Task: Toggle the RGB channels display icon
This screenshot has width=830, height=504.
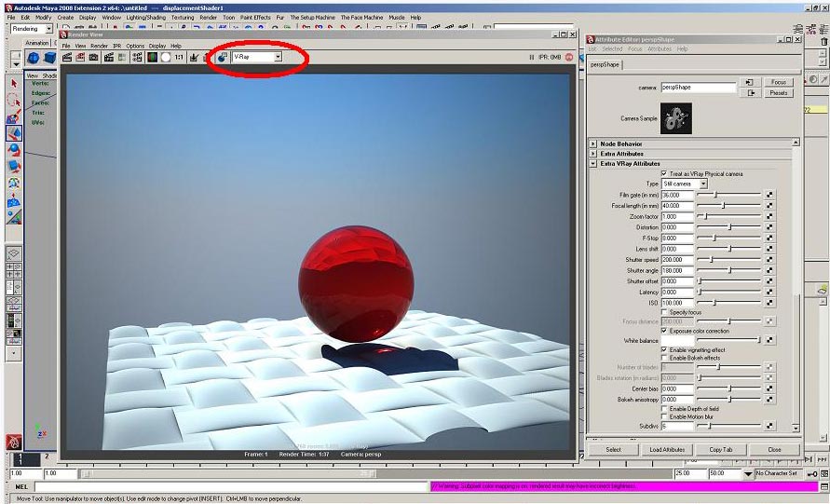Action: click(x=153, y=57)
